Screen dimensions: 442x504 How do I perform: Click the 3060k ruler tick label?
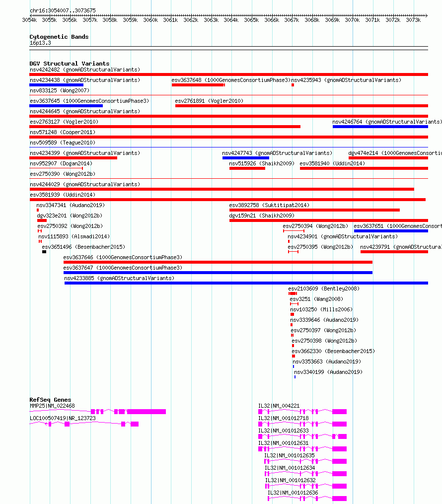150,20
